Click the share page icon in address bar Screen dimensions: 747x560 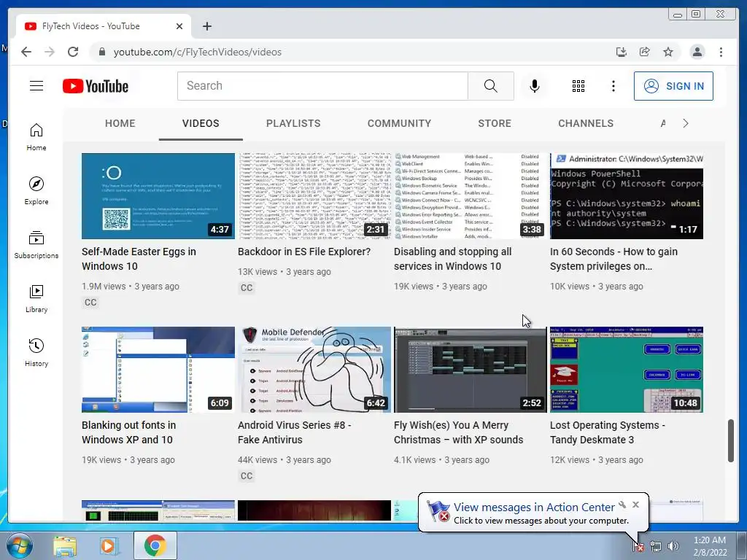coord(645,52)
